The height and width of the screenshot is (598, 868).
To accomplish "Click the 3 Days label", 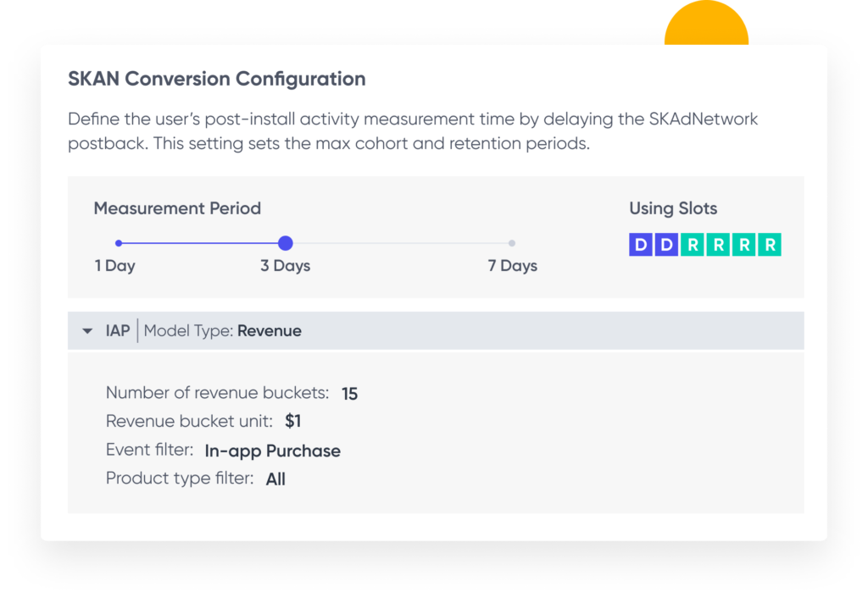I will pyautogui.click(x=285, y=266).
